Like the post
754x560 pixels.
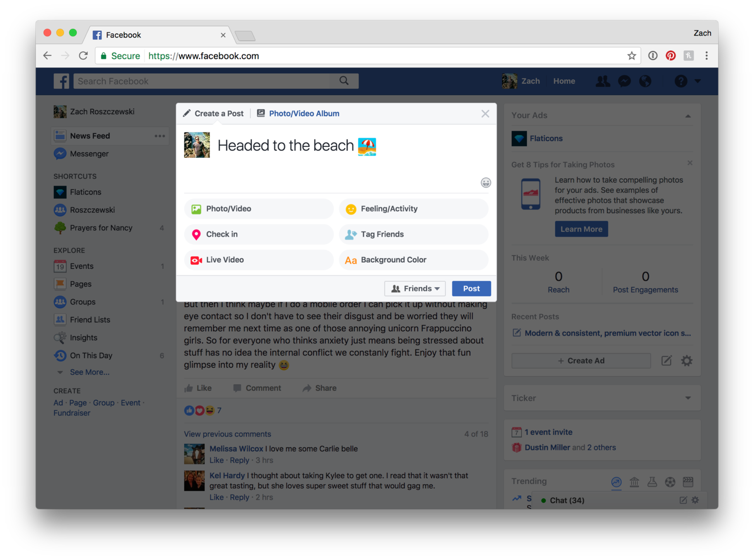pos(198,388)
